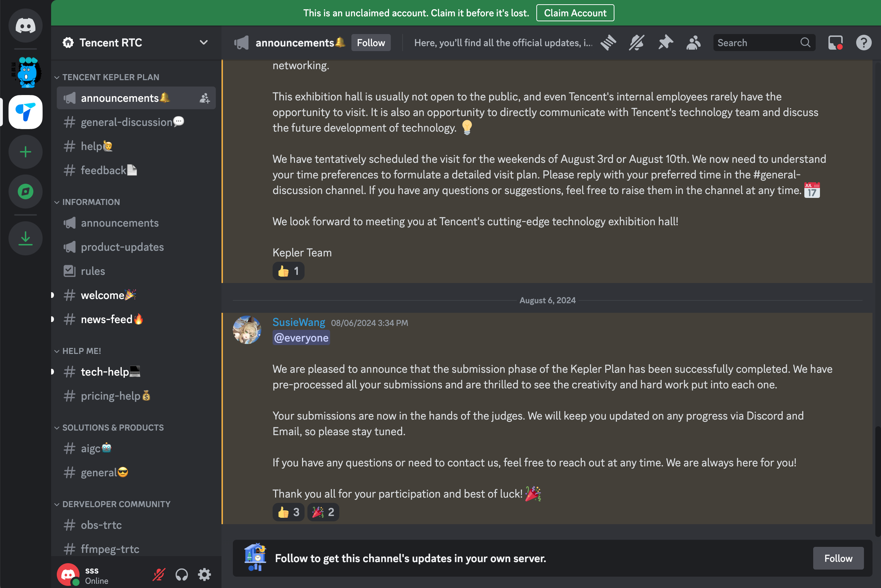Image resolution: width=881 pixels, height=588 pixels.
Task: Click the Claim Account button
Action: (x=575, y=13)
